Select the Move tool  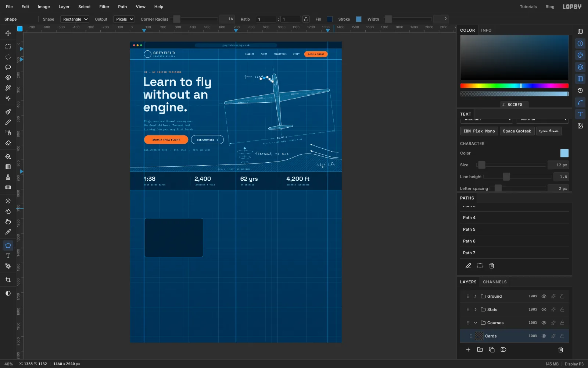click(8, 33)
